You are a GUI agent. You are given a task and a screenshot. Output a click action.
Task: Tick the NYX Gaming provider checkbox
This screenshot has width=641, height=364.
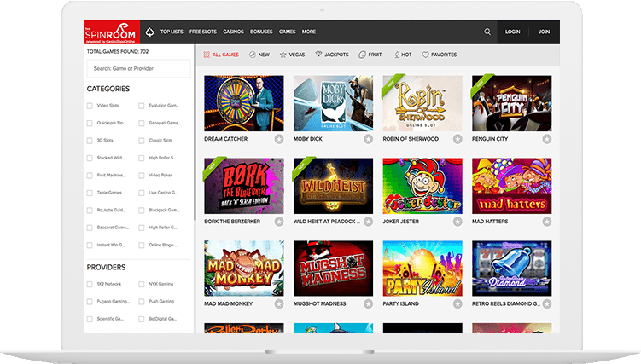(142, 284)
